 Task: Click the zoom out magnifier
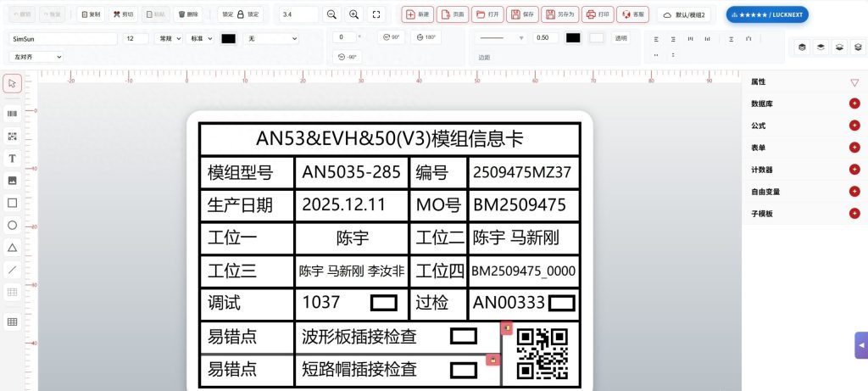pos(331,14)
